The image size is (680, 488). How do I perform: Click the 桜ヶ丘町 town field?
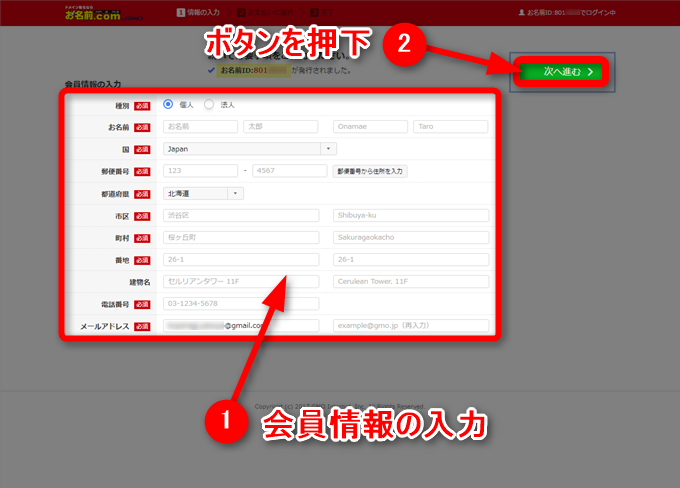pyautogui.click(x=241, y=238)
